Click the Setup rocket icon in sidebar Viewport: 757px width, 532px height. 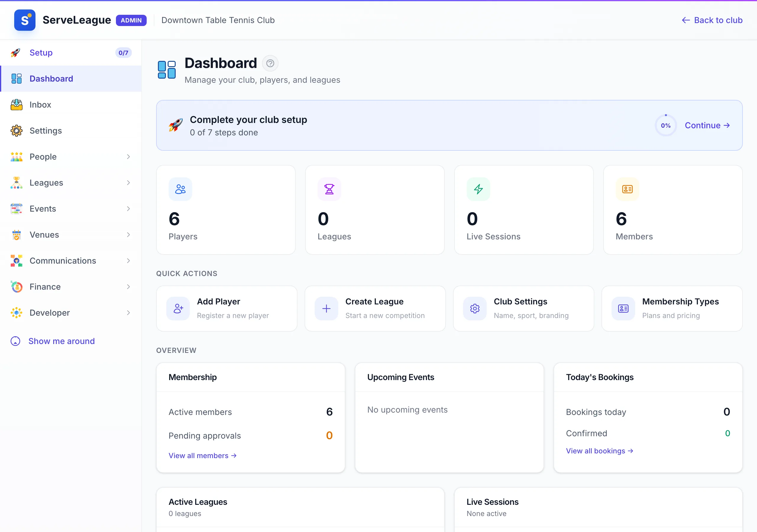[16, 53]
